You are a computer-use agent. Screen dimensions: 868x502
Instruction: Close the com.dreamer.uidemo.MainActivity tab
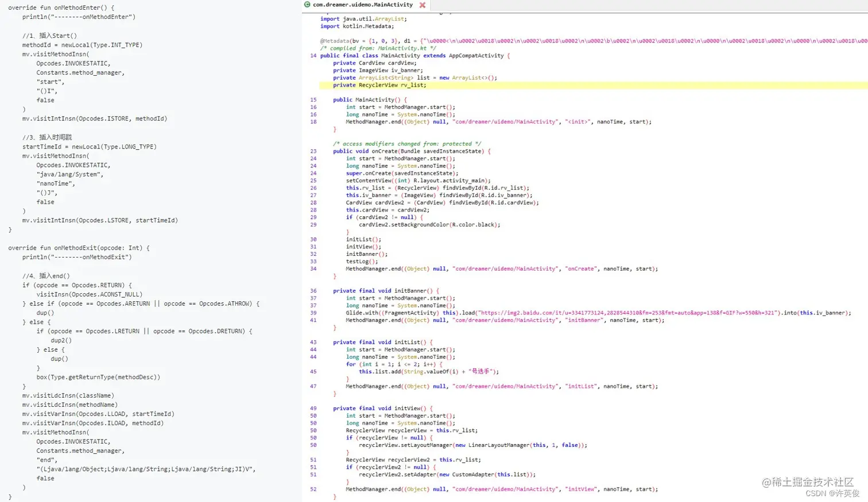coord(423,5)
